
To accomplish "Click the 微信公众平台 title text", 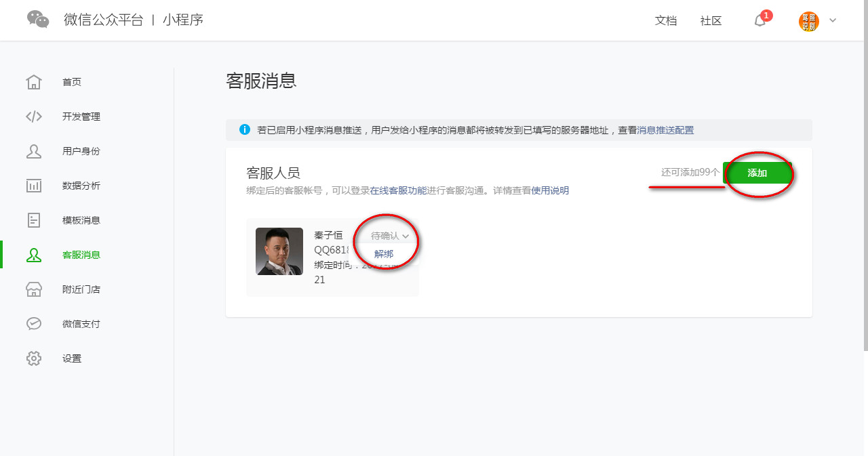I will [104, 20].
